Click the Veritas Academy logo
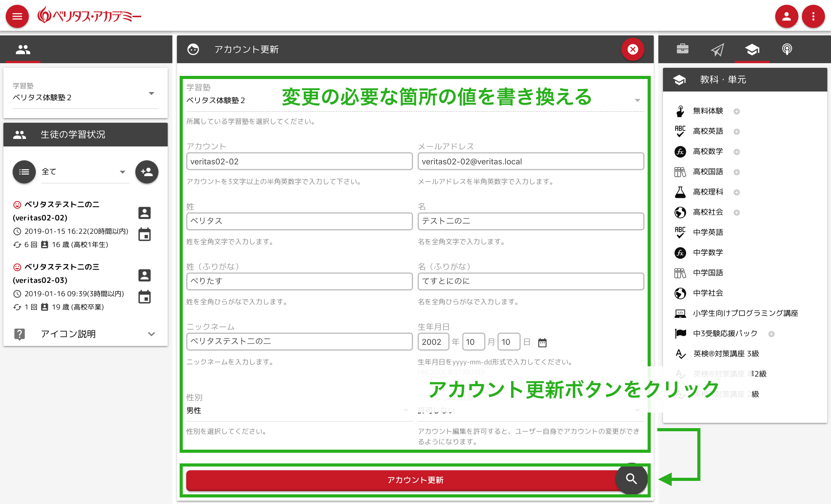The image size is (831, 504). [89, 16]
